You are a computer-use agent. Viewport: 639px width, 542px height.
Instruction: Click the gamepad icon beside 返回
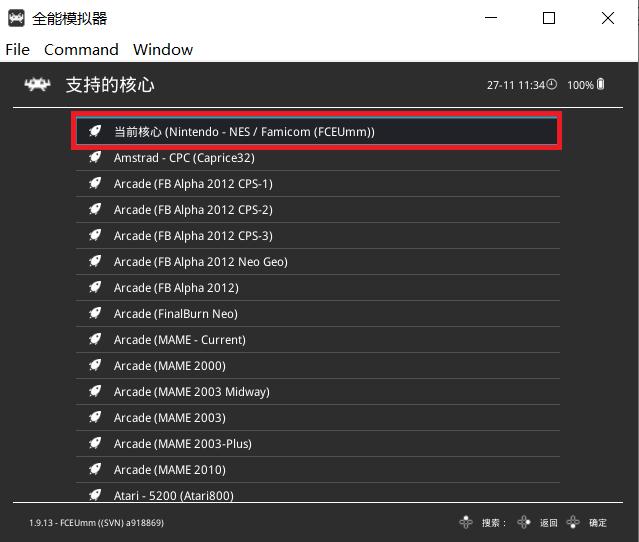[x=524, y=522]
